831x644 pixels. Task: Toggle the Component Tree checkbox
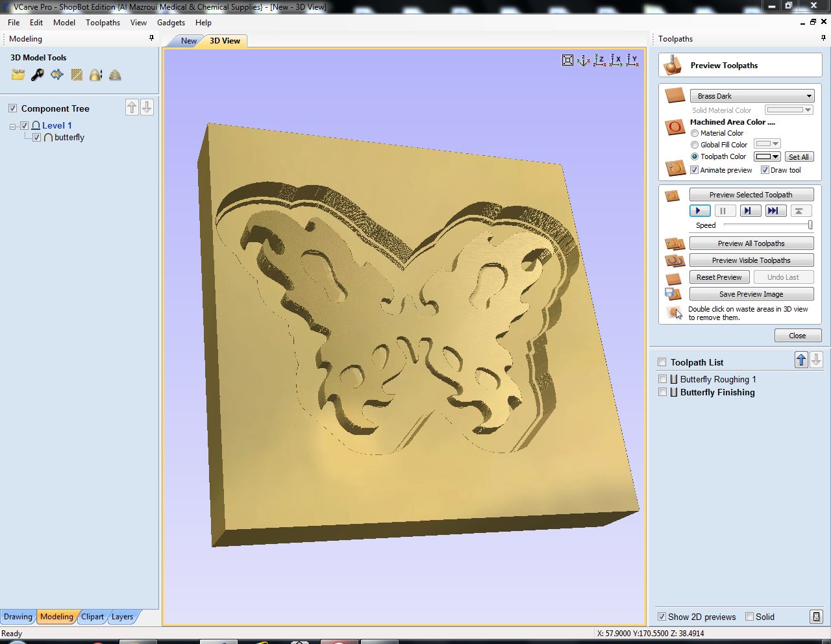tap(12, 108)
